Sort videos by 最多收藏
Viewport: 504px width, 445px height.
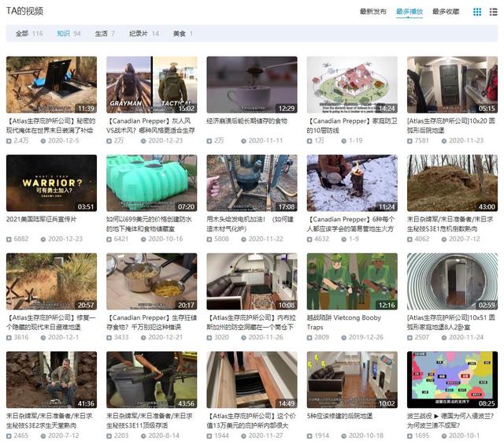[x=446, y=12]
